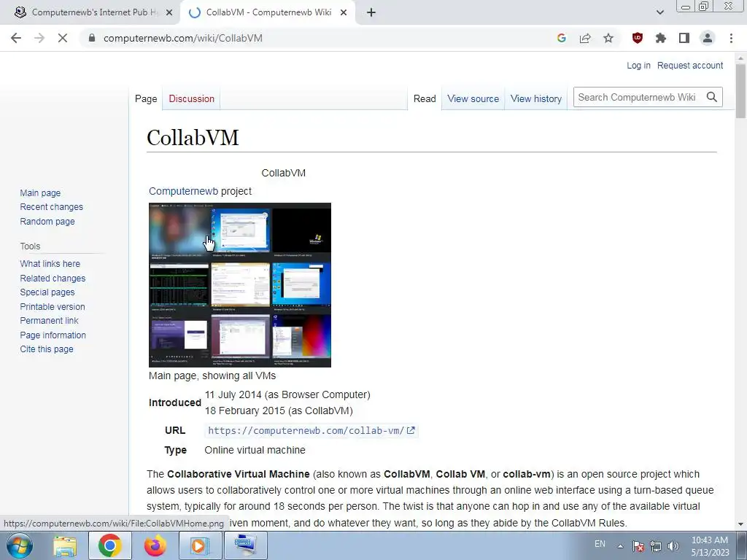Open a new browser tab
Screen dimensions: 747x560
371,13
